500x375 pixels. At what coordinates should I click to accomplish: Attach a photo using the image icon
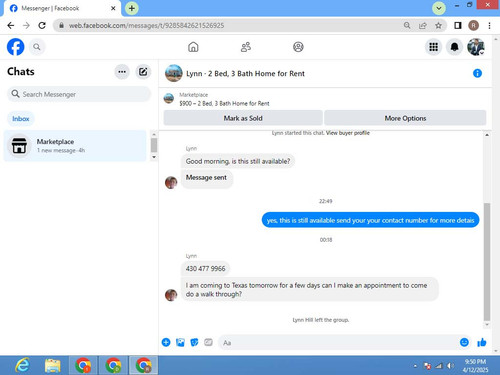tap(180, 342)
